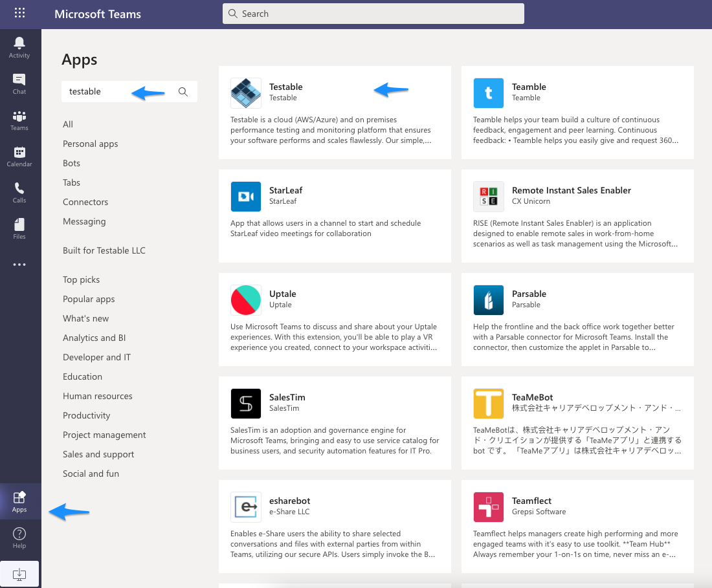Open the Testable app title
The image size is (712, 588).
(285, 87)
